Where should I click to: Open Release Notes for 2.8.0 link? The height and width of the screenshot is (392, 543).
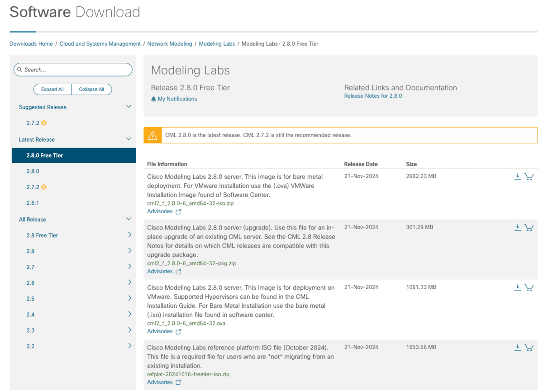(373, 96)
